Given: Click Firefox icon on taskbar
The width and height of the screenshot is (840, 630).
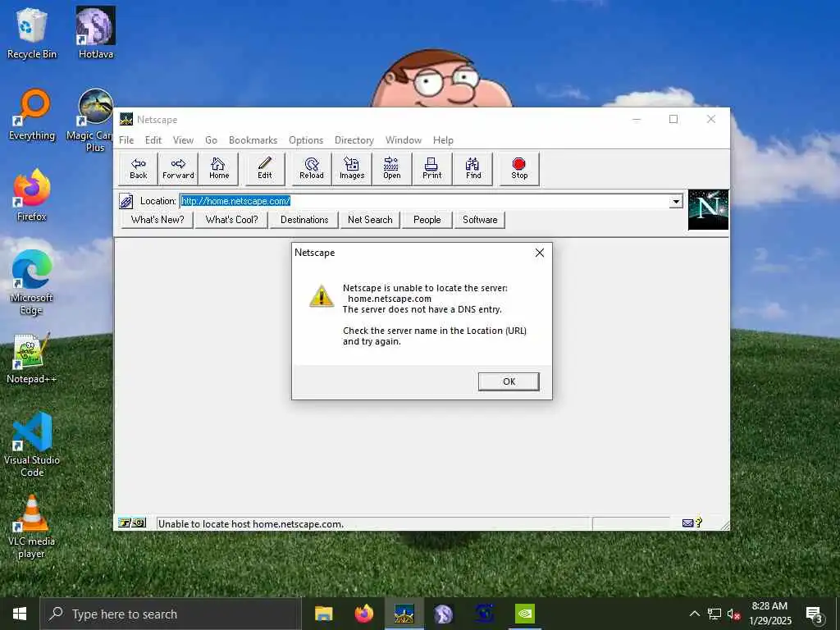Looking at the screenshot, I should 363,614.
